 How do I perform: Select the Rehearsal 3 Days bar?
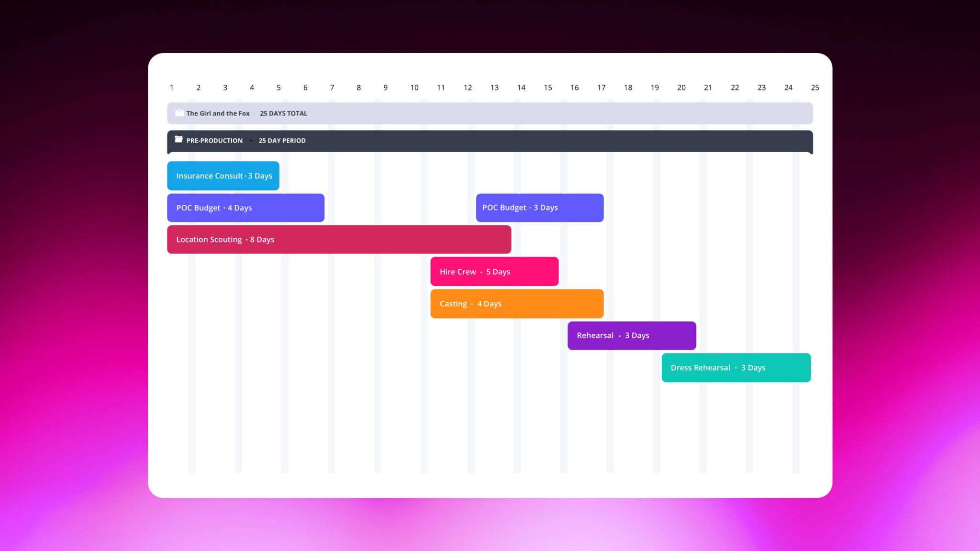click(632, 335)
